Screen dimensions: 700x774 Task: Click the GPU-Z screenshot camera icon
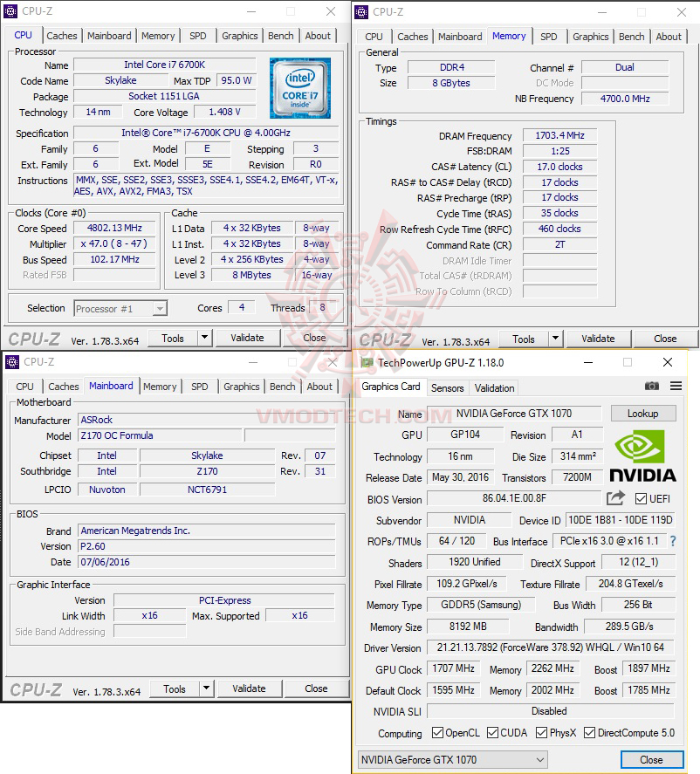652,386
